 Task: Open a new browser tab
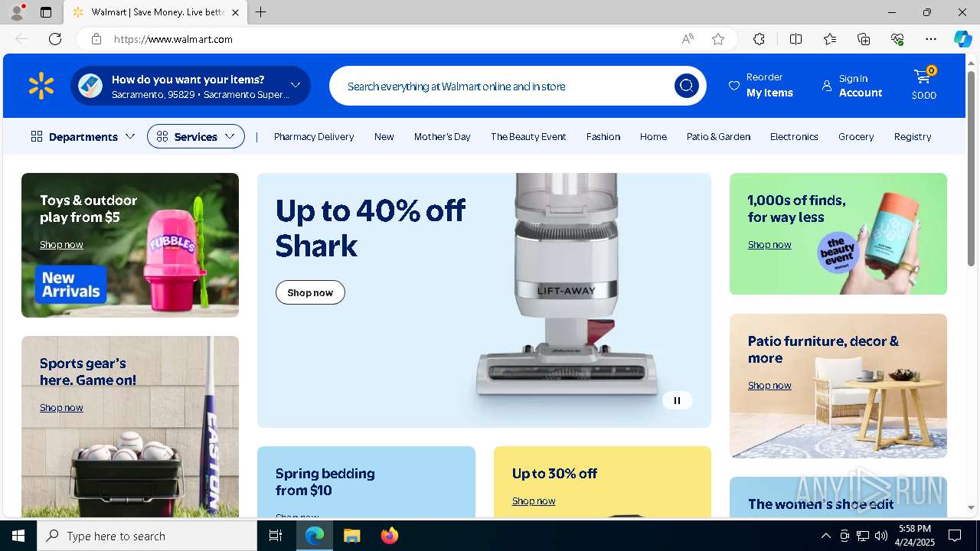pyautogui.click(x=260, y=12)
